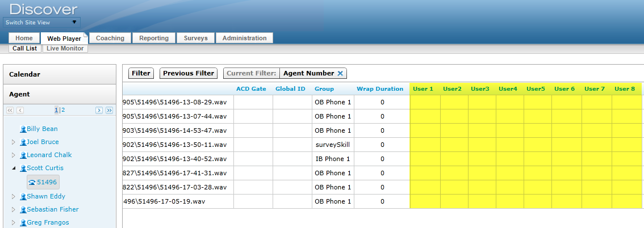Go to the next agent page arrow
Viewport: 644px width, 228px height.
coord(99,110)
